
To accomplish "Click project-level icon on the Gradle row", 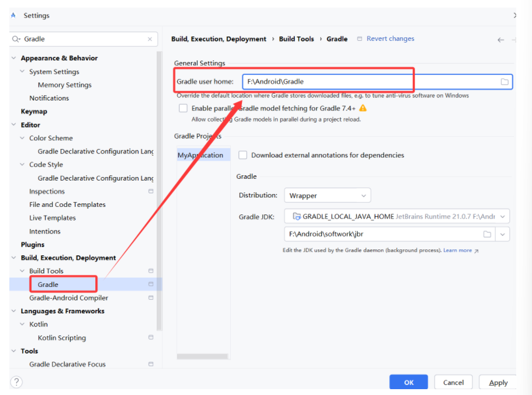I will click(x=151, y=284).
